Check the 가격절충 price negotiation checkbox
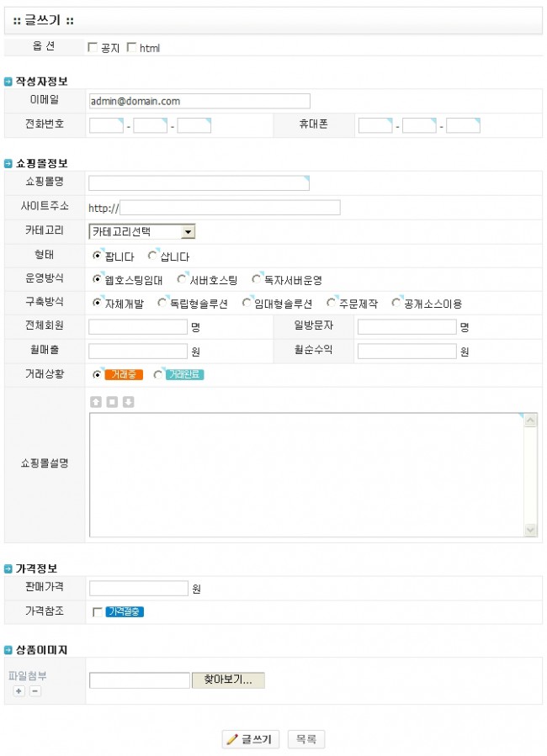The image size is (547, 756). [x=98, y=612]
